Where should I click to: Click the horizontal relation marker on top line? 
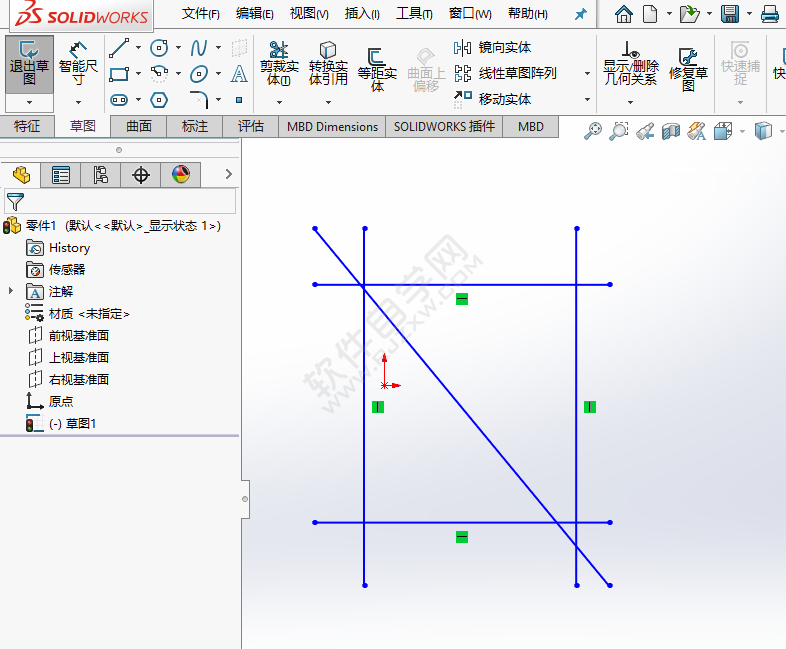click(462, 299)
